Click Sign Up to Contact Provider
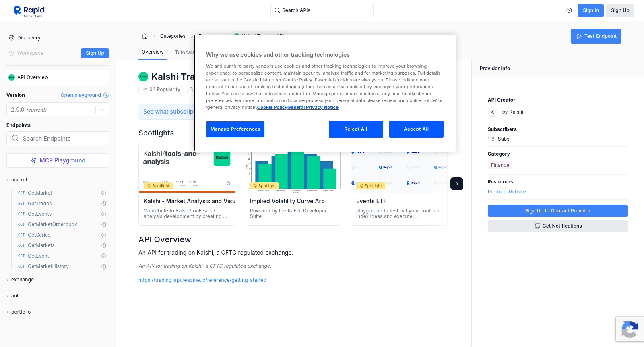Screen dimensions: 644x347 558,211
